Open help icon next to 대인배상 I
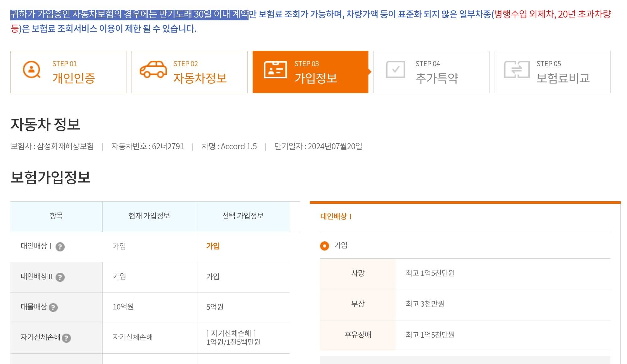 pos(60,247)
